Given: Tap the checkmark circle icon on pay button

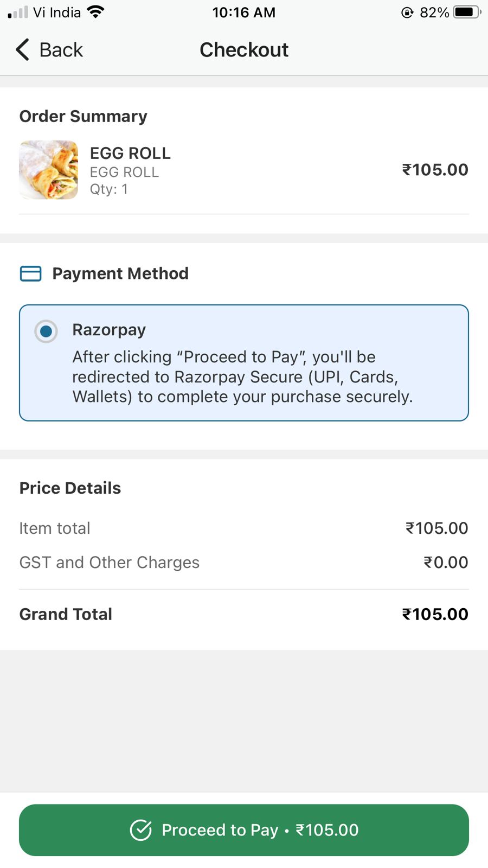Looking at the screenshot, I should click(141, 830).
